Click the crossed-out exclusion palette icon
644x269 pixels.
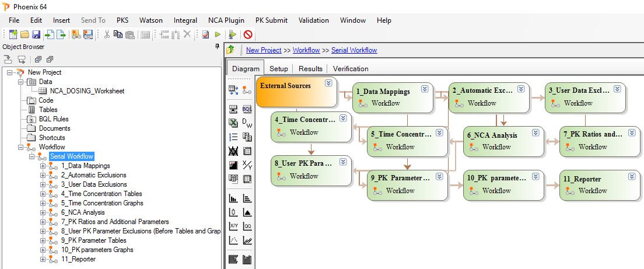(x=233, y=151)
